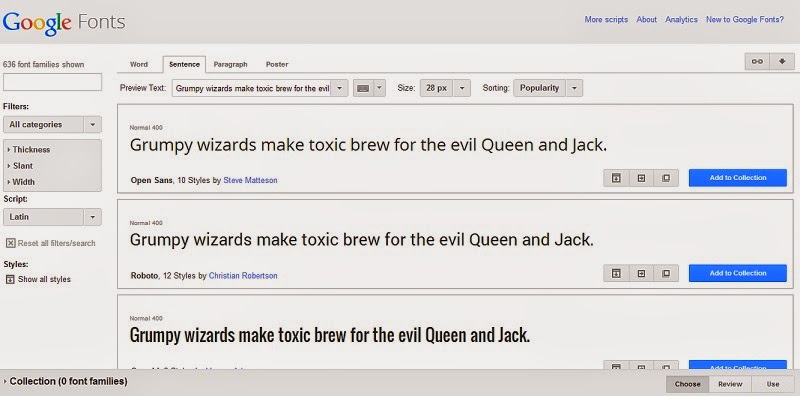The width and height of the screenshot is (800, 396).
Task: Click 636 font families shown text
Action: (x=43, y=64)
